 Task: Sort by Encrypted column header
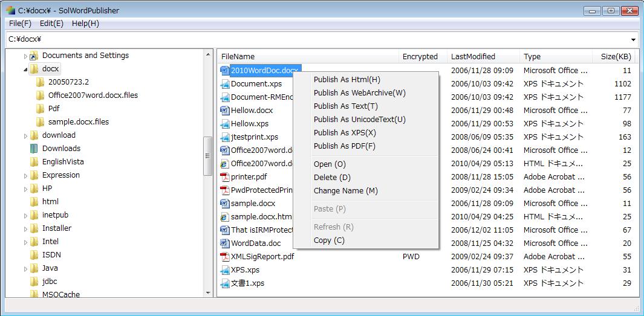tap(423, 57)
